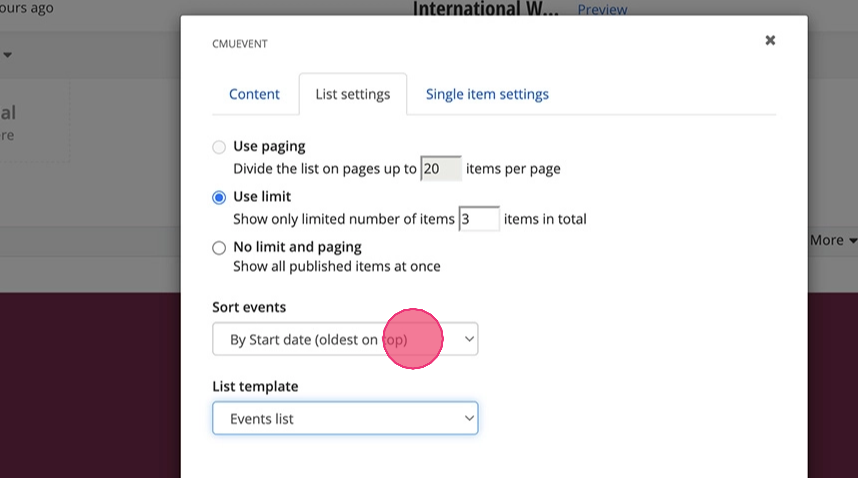
Task: Click the caret arrow in the top-left toolbar
Action: [x=8, y=55]
